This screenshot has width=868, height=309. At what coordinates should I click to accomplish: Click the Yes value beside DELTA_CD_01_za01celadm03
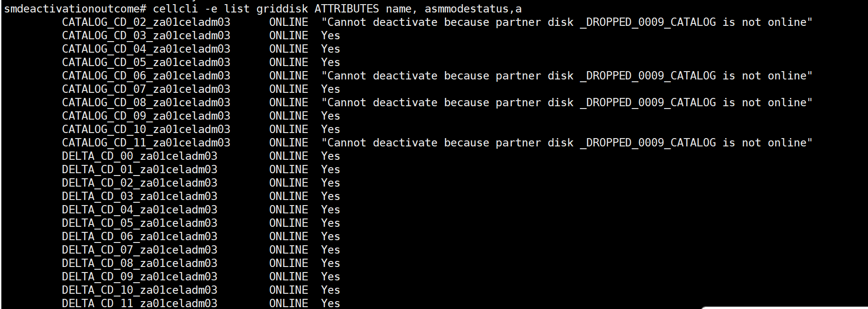(x=331, y=170)
